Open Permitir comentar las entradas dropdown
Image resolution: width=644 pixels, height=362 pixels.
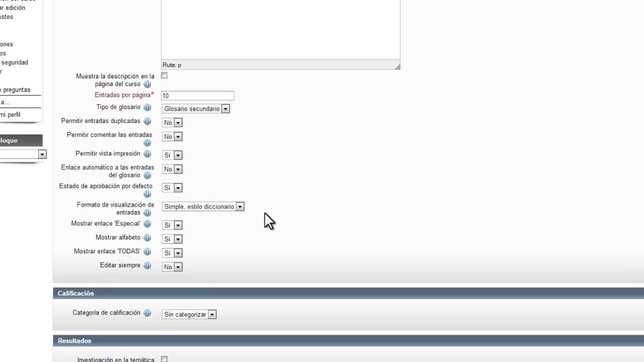pyautogui.click(x=172, y=137)
